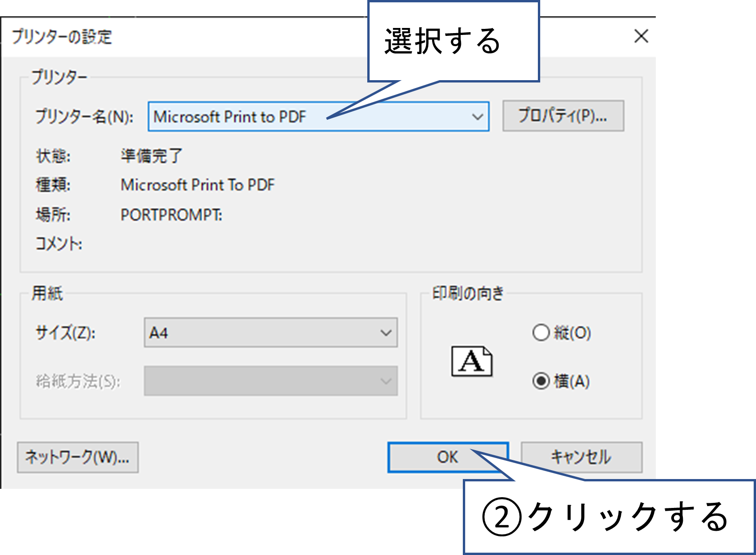The image size is (756, 555).
Task: Click the キャンセル button
Action: (x=581, y=457)
